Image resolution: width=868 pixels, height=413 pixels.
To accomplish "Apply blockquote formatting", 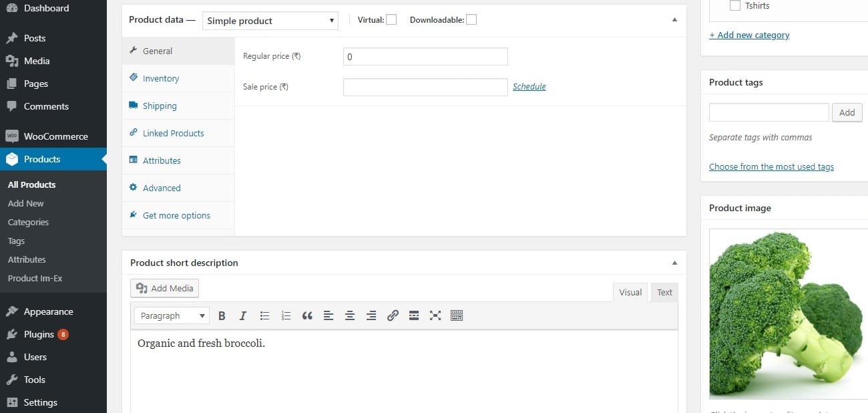I will 307,316.
